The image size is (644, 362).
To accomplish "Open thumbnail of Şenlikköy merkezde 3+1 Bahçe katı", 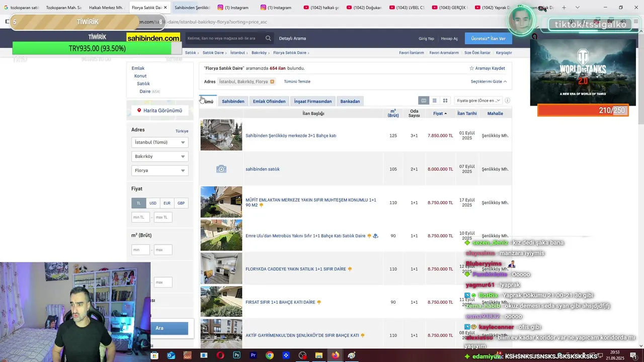I will tap(221, 135).
